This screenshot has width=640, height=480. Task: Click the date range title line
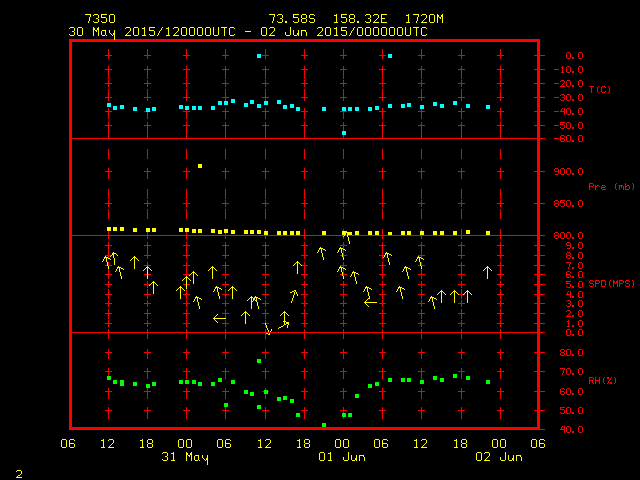248,32
